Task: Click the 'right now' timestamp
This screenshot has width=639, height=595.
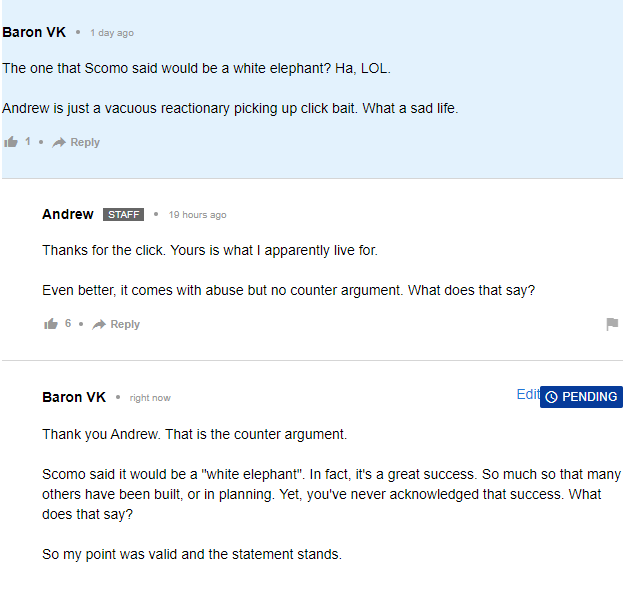Action: [150, 398]
